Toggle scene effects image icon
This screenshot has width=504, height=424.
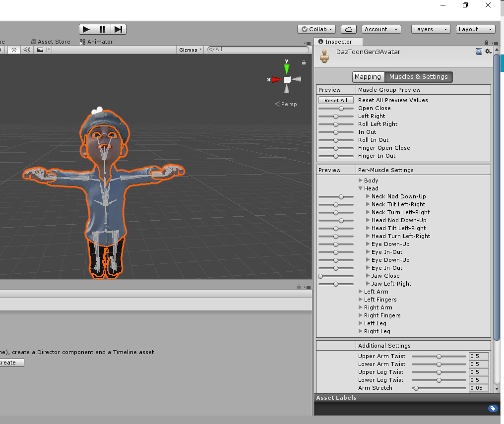(x=41, y=50)
